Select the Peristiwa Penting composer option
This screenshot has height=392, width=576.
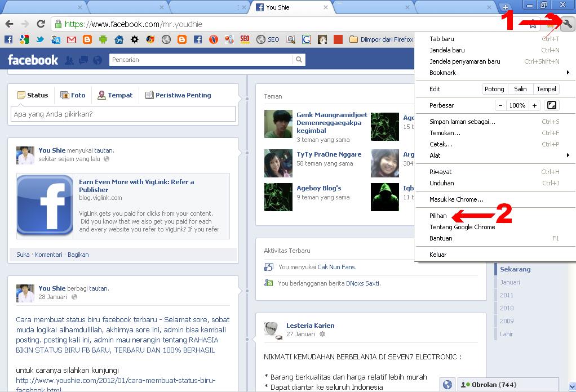178,95
